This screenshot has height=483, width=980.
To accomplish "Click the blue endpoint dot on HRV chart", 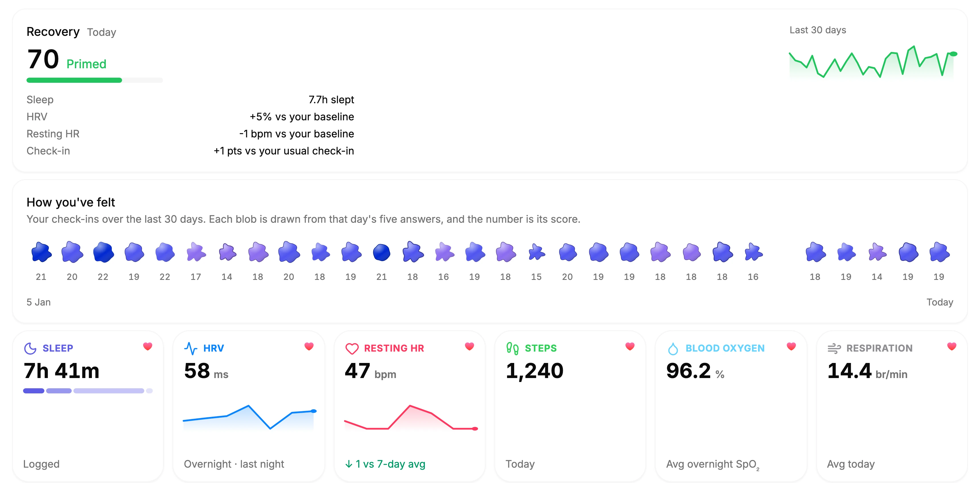I will pos(314,411).
